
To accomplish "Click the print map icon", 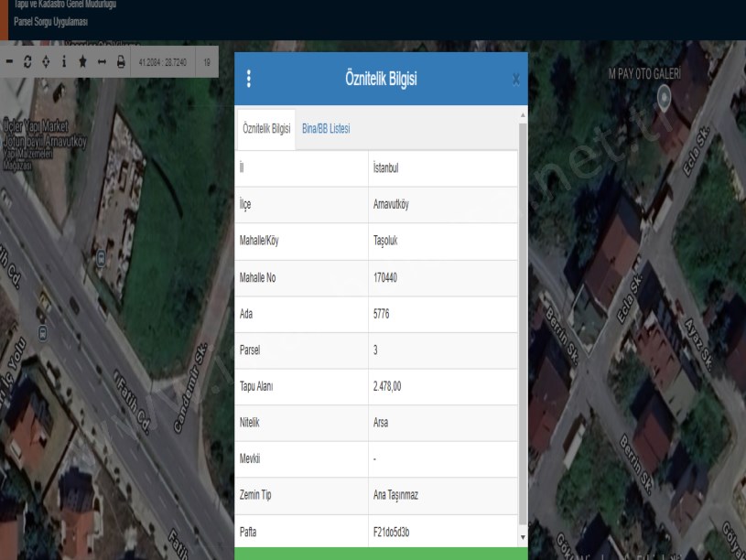I will point(120,62).
